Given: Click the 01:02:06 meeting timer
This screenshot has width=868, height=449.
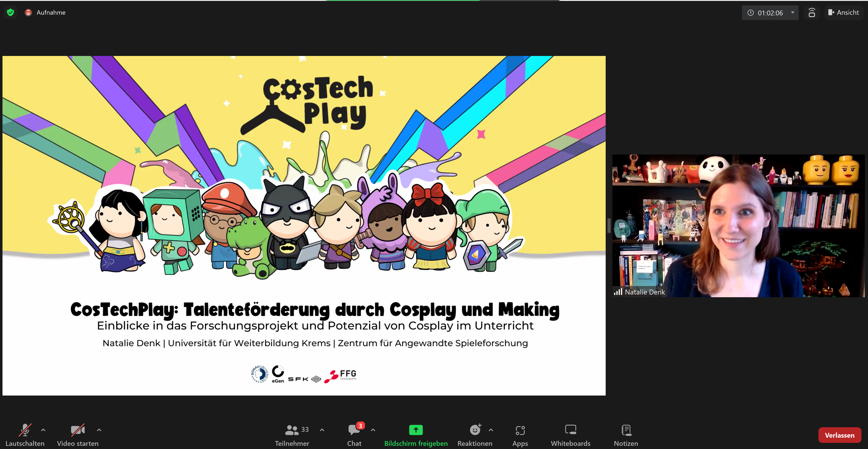Looking at the screenshot, I should coord(770,13).
